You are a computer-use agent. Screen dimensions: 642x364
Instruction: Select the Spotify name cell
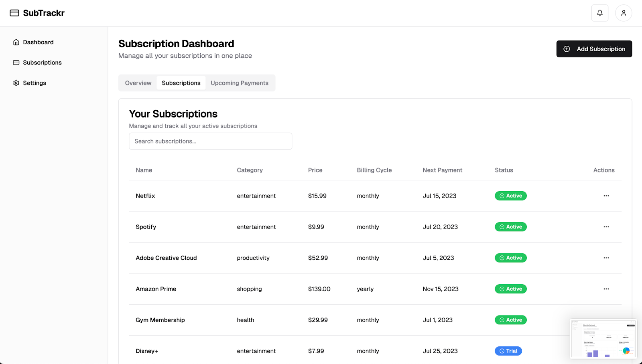click(x=146, y=227)
